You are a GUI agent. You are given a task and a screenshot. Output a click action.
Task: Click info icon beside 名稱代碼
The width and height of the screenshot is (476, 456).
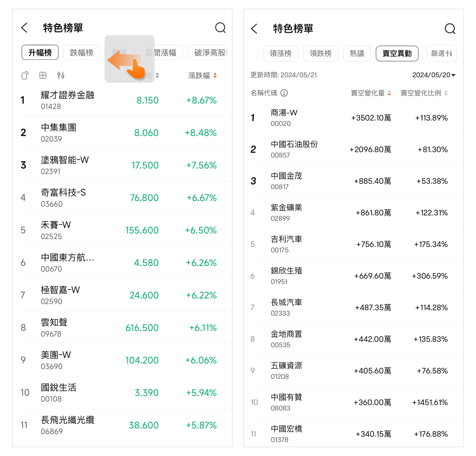(x=284, y=93)
